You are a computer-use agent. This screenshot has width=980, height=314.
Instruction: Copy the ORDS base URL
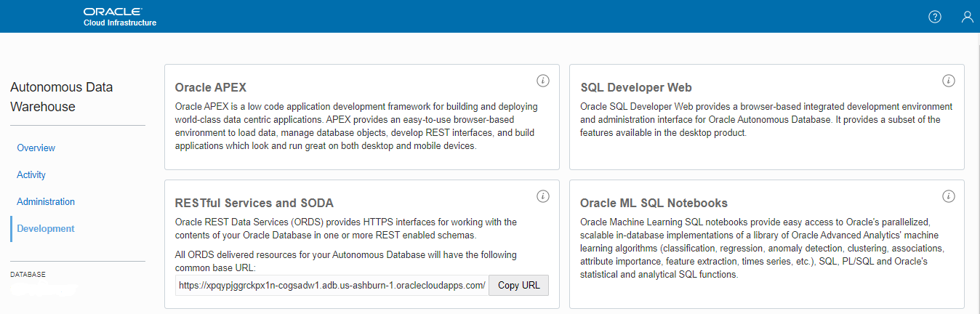click(x=518, y=285)
